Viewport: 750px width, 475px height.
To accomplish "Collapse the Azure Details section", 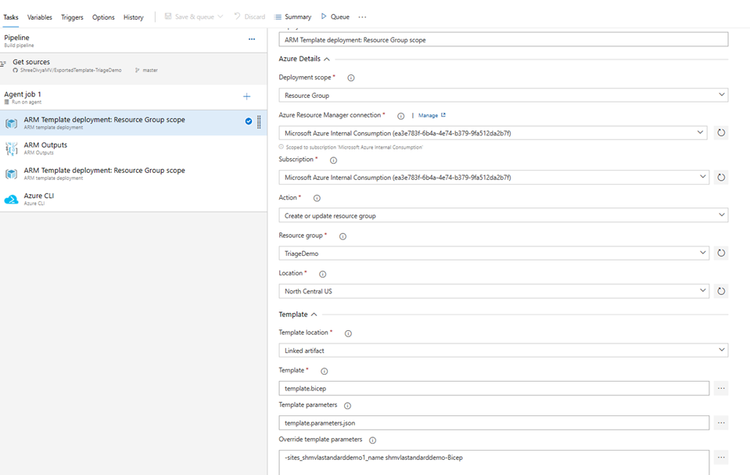I will [326, 59].
